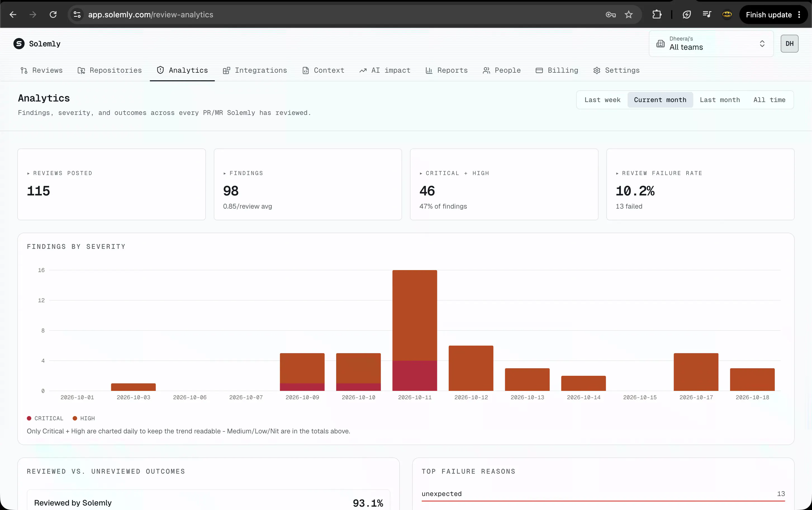Screen dimensions: 812x510
Task: Select the Last month time range
Action: [x=720, y=100]
